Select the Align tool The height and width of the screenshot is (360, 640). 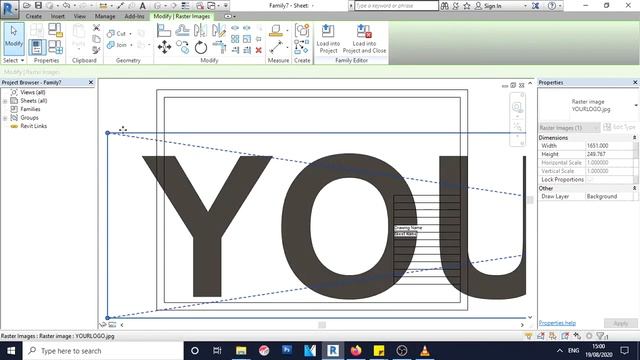pyautogui.click(x=164, y=31)
